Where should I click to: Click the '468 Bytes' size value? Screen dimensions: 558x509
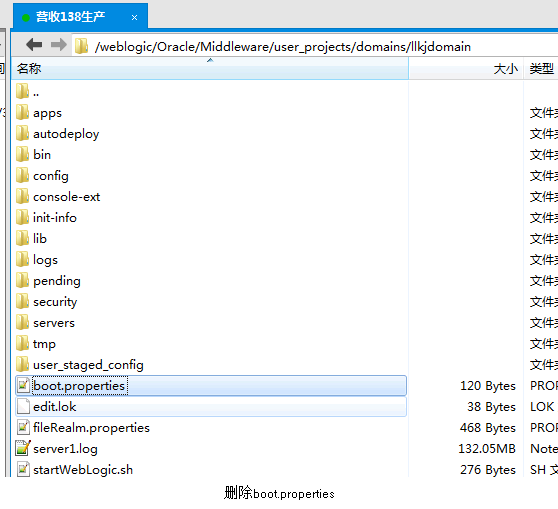click(488, 428)
